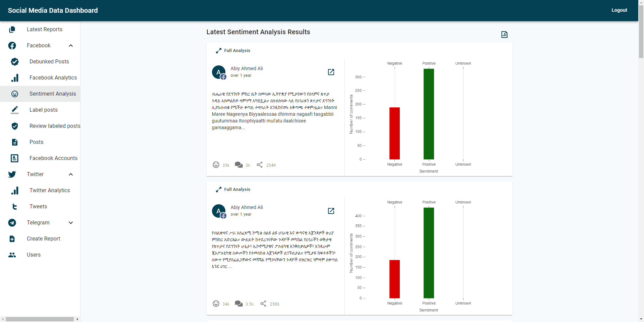Click the green Positive bar in second chart

tap(429, 253)
